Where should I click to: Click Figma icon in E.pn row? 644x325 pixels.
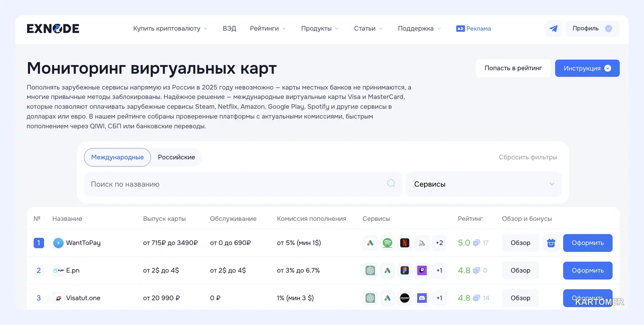pos(404,270)
